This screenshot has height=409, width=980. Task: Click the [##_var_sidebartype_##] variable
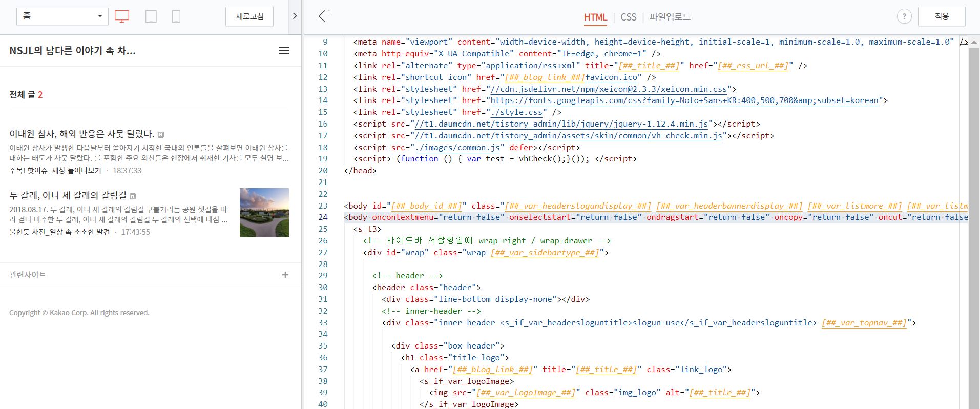tap(545, 253)
